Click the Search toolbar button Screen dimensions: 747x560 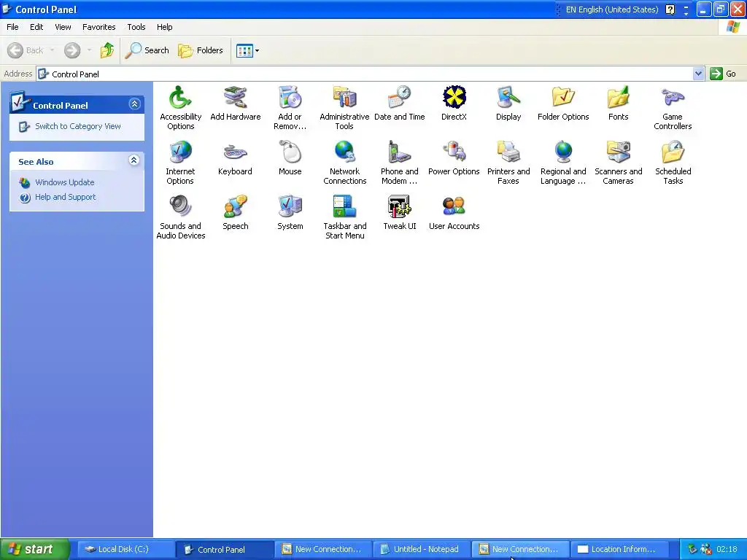(x=147, y=50)
